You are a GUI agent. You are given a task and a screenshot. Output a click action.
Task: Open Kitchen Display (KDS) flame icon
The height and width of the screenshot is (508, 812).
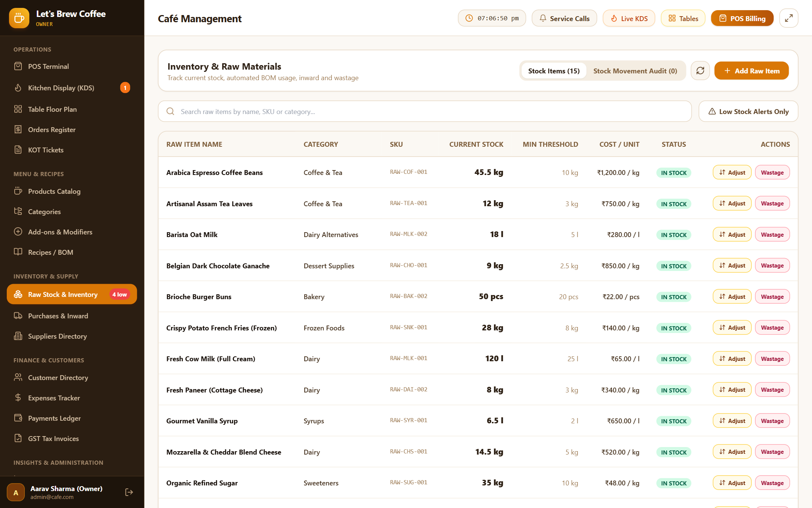18,88
